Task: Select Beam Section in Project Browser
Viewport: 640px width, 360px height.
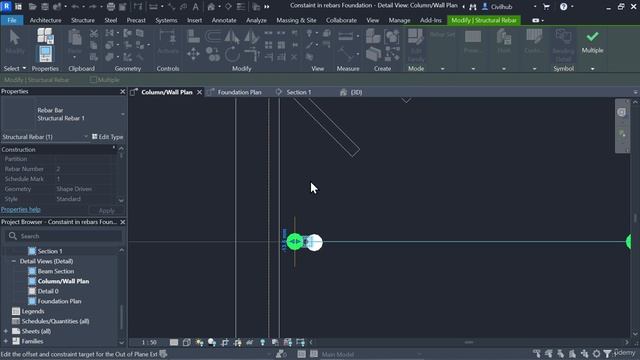Action: coord(56,271)
